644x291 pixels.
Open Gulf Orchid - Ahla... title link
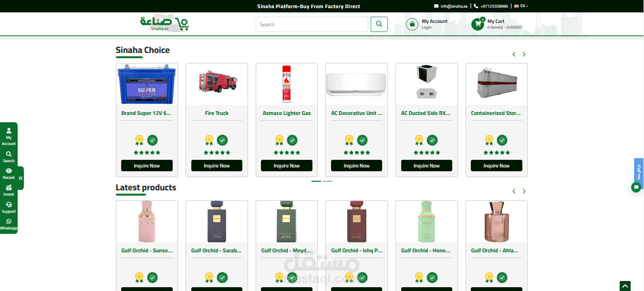[495, 250]
